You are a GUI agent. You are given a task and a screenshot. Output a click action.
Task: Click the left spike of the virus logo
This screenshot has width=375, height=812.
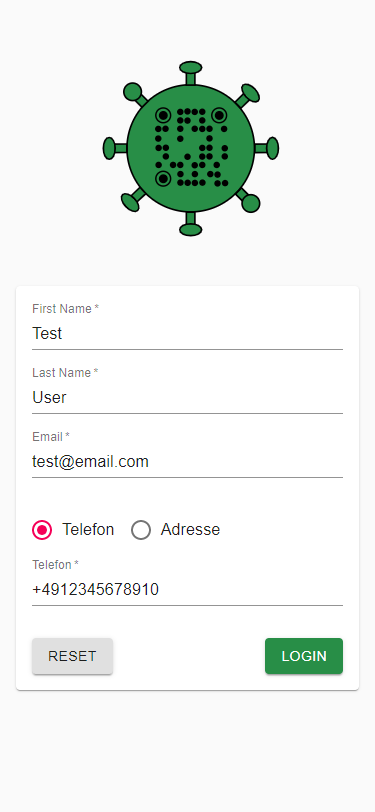[115, 148]
